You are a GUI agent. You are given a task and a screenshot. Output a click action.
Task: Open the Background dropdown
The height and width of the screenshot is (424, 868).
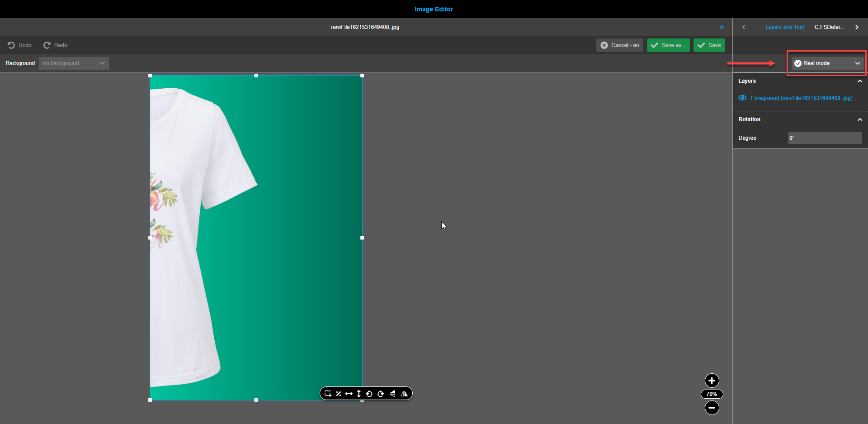click(74, 63)
